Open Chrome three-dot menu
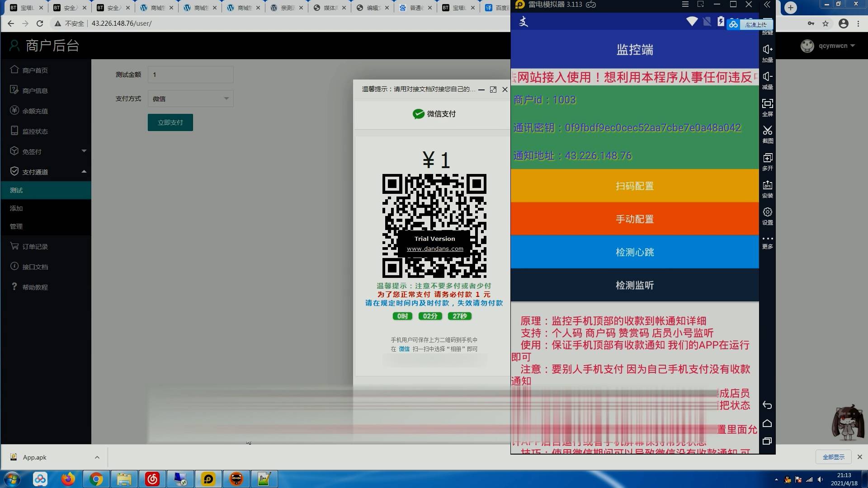868x488 pixels. point(858,23)
